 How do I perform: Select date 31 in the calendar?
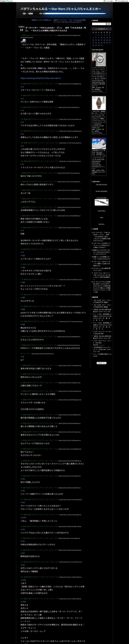click(x=101, y=45)
